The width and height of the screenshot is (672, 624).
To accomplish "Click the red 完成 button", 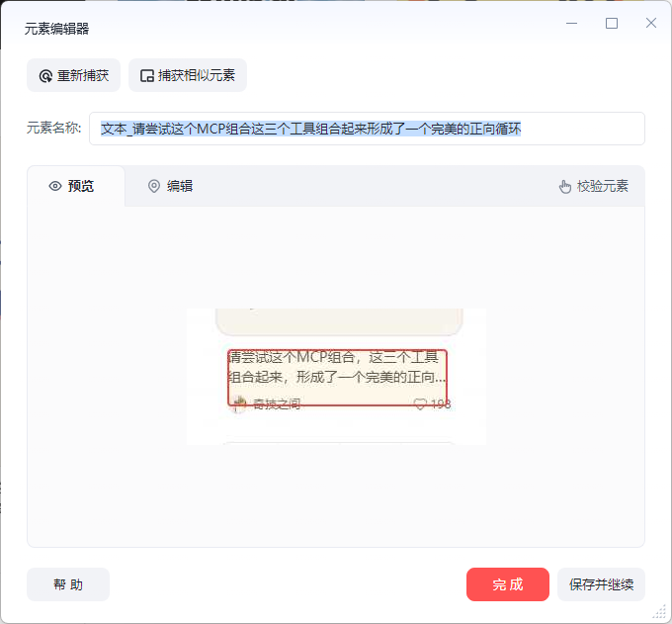I will [508, 584].
